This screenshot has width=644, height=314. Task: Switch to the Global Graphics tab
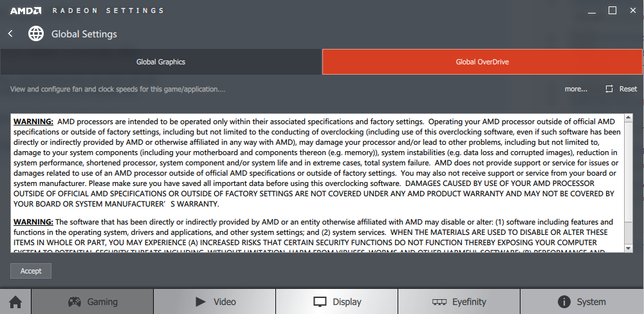click(161, 62)
